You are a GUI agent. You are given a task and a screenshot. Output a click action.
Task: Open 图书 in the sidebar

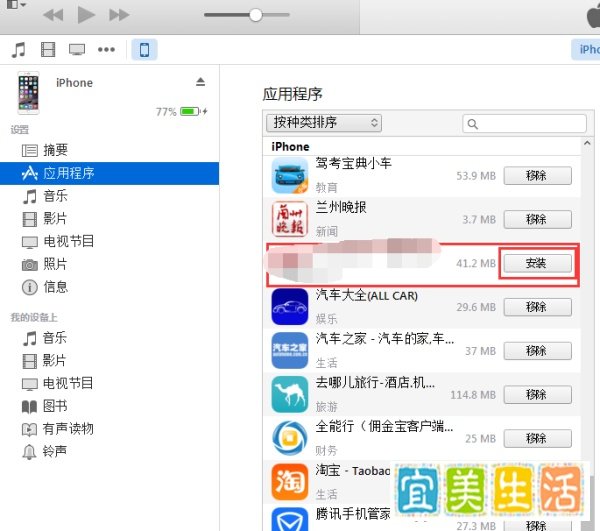[x=109, y=406]
